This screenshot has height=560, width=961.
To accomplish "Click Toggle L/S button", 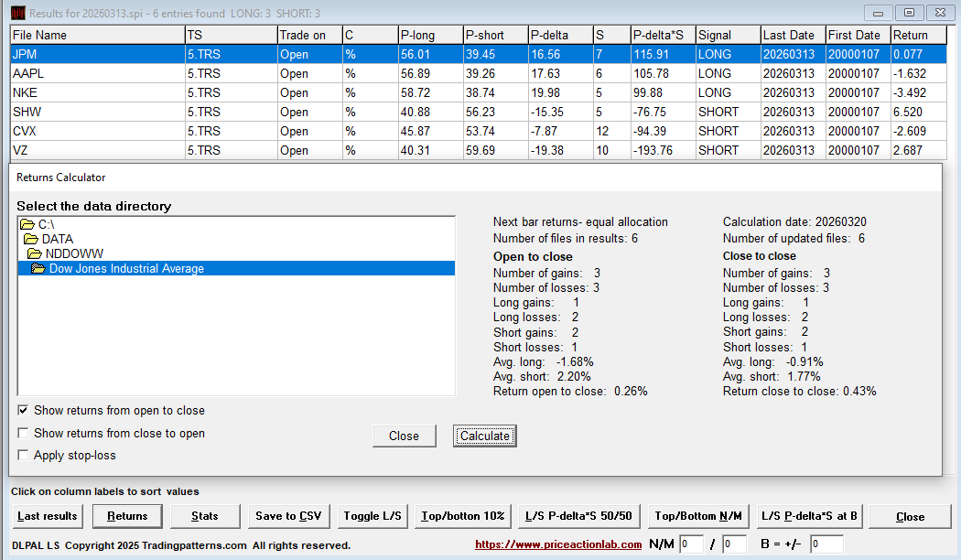I will pyautogui.click(x=373, y=516).
